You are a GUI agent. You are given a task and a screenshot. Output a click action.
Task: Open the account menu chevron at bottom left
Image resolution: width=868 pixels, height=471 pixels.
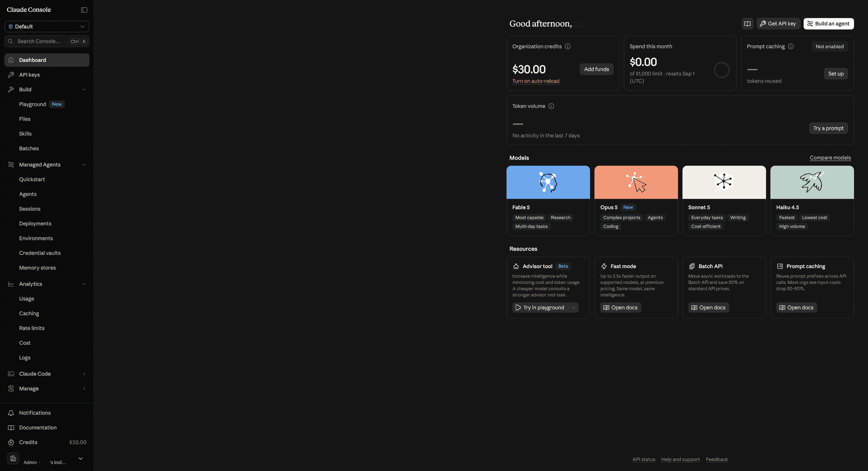click(80, 458)
